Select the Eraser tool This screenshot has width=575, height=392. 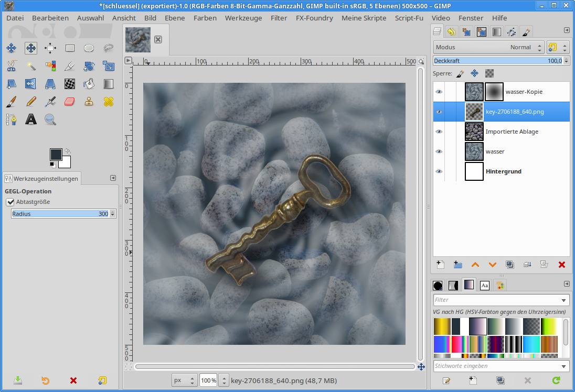click(70, 101)
